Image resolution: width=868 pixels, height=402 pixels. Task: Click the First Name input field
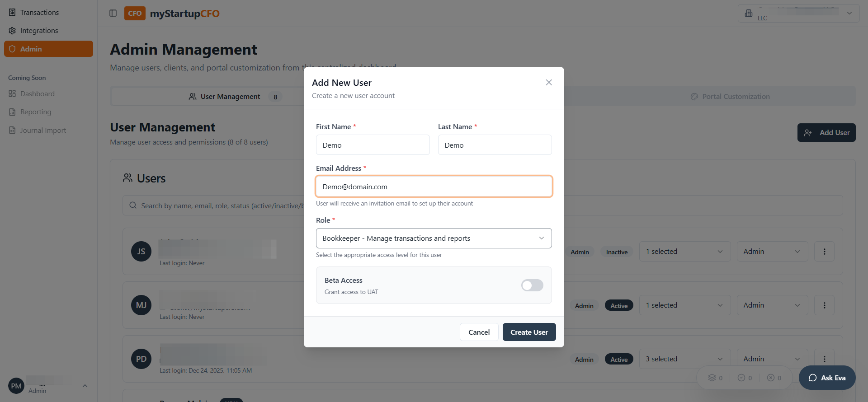pyautogui.click(x=373, y=145)
